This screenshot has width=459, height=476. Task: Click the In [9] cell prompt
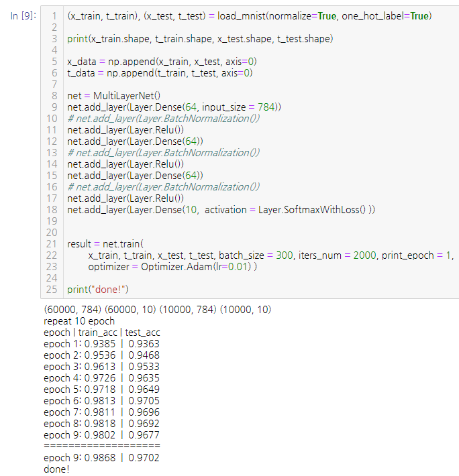(23, 15)
